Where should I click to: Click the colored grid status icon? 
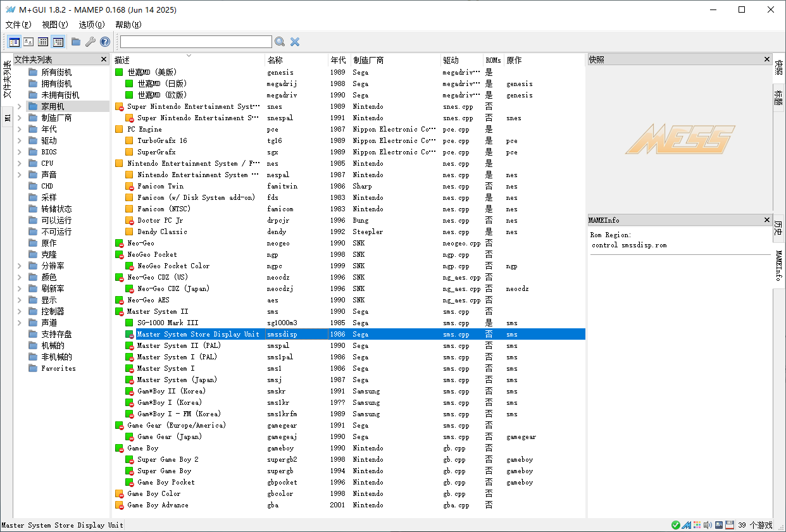[697, 525]
